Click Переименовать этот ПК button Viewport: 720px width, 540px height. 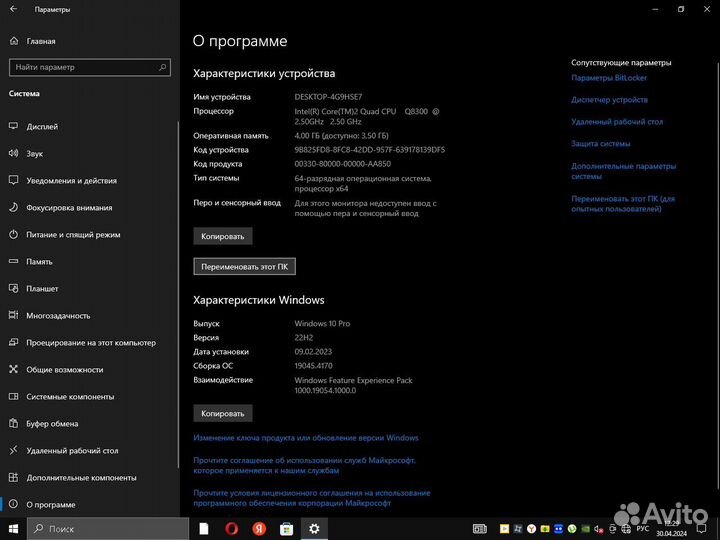244,266
